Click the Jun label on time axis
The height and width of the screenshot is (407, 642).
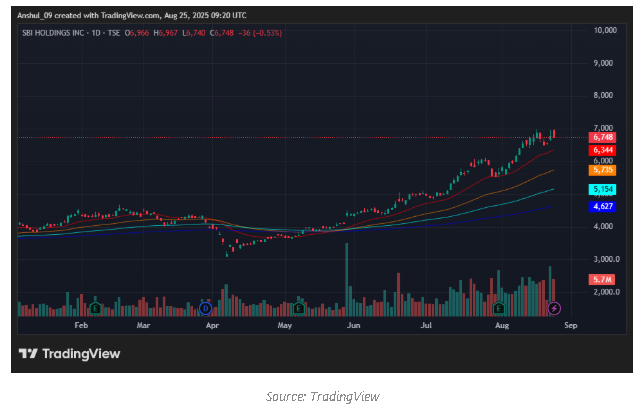click(x=353, y=326)
